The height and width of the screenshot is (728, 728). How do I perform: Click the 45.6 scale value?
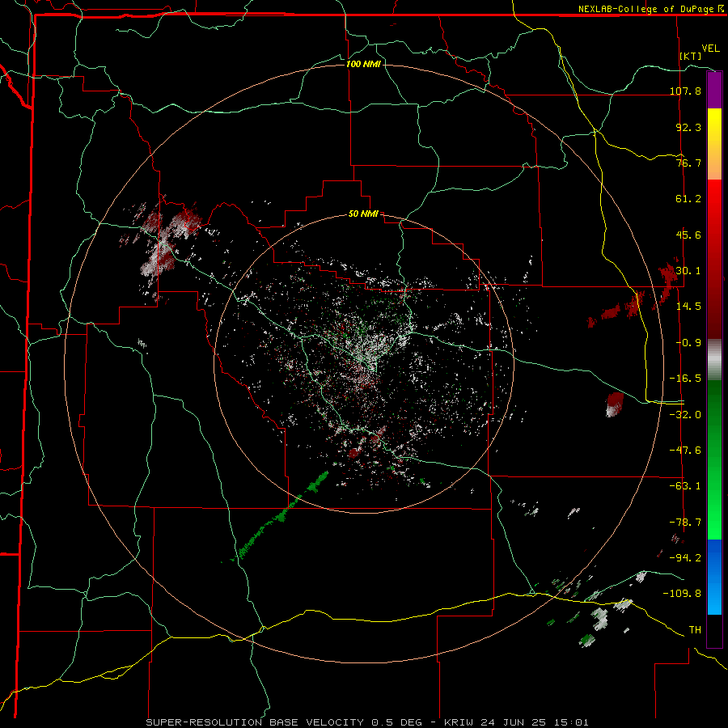pos(688,235)
